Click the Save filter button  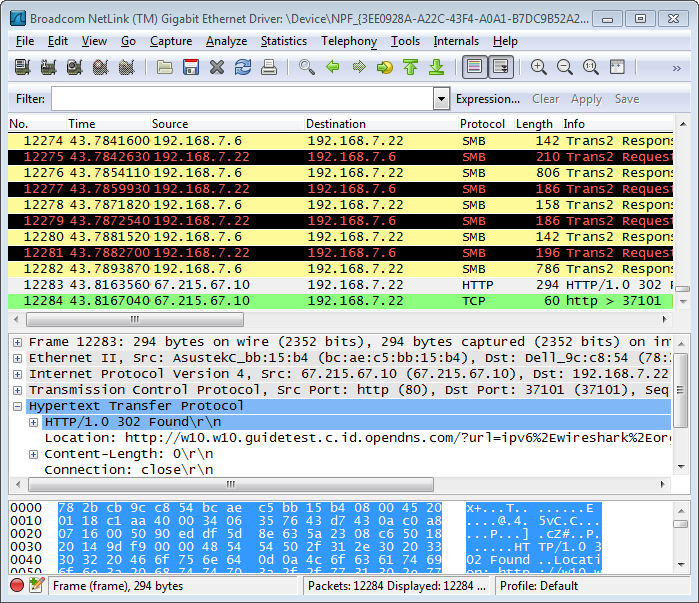627,99
